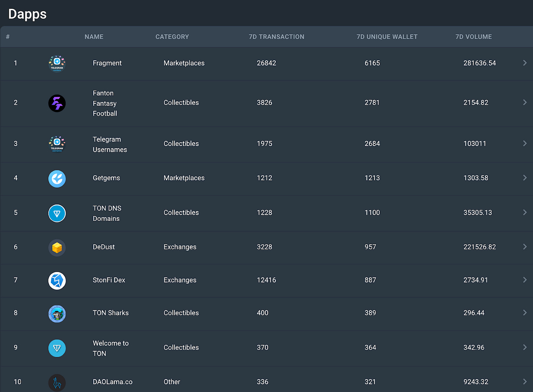Click the 296.44 volume value
This screenshot has height=392, width=533.
click(474, 313)
